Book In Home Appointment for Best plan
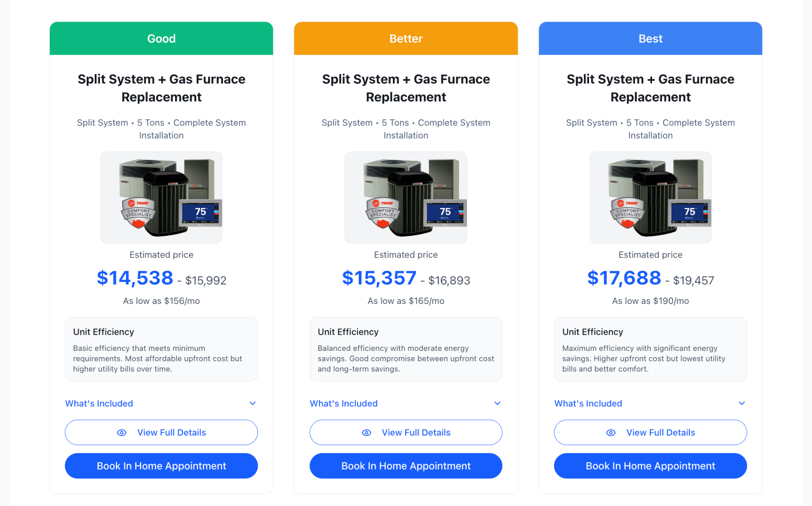This screenshot has width=812, height=506. [x=650, y=466]
